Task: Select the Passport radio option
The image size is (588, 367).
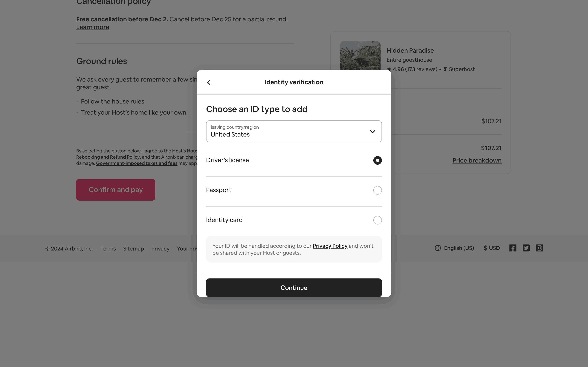Action: pos(377,190)
